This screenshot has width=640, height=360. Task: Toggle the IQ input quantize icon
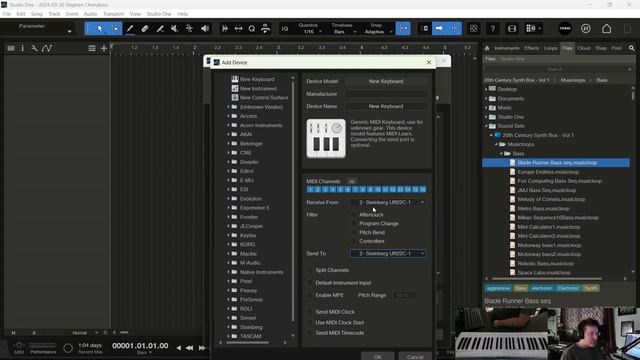click(285, 29)
